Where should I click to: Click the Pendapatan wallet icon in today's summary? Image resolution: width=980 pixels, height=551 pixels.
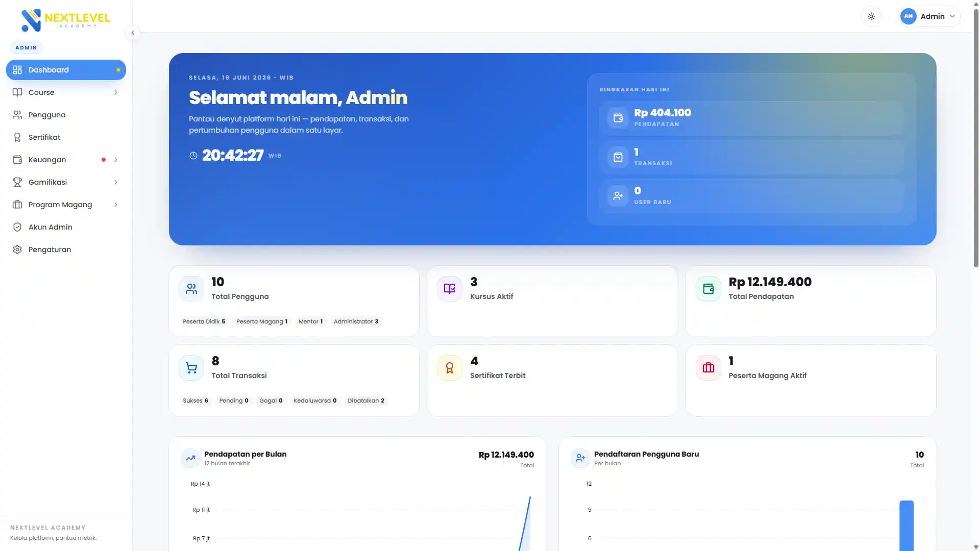click(x=618, y=118)
